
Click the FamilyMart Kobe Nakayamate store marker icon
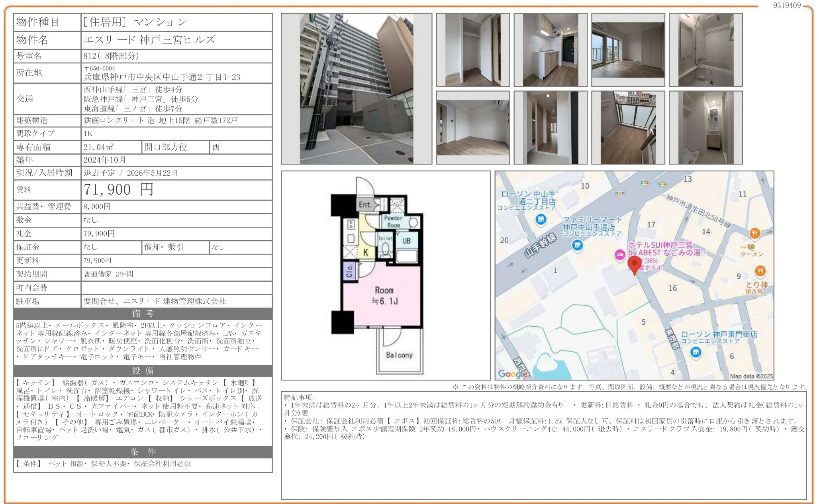pos(577,245)
